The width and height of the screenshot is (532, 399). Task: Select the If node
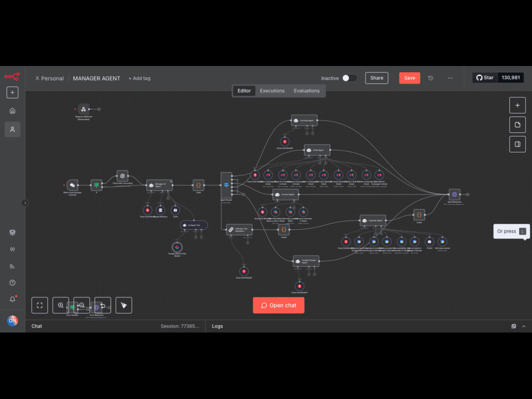tap(96, 185)
